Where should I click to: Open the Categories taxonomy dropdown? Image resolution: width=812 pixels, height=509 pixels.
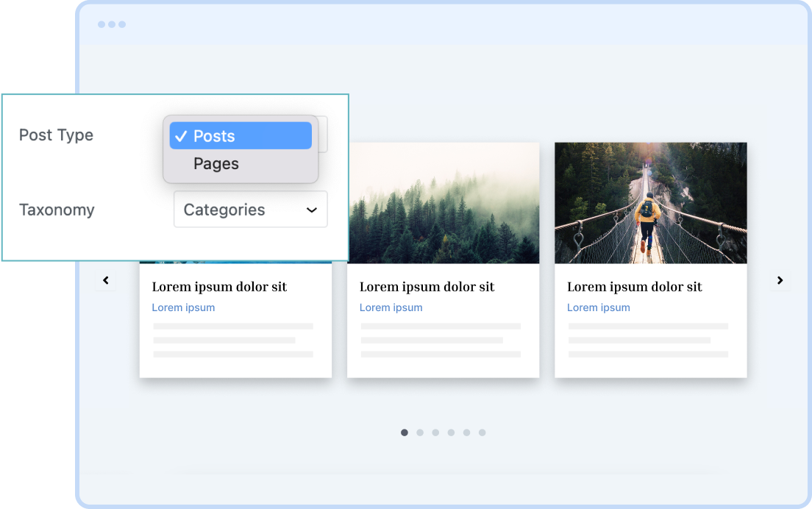(250, 209)
